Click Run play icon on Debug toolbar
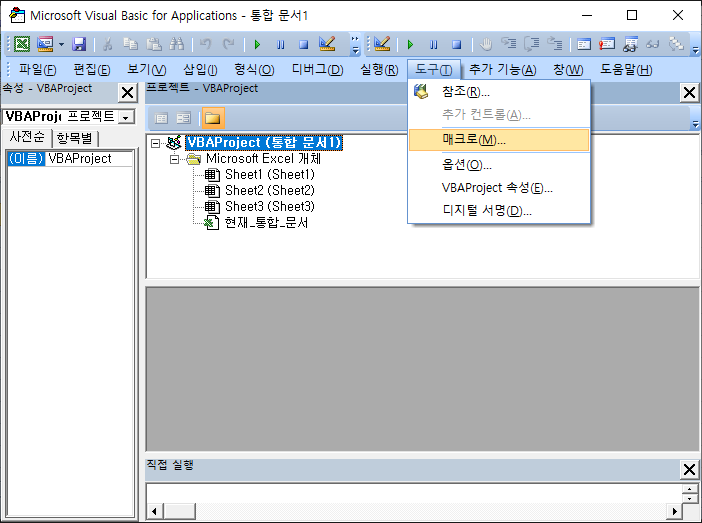The height and width of the screenshot is (523, 702). point(411,44)
